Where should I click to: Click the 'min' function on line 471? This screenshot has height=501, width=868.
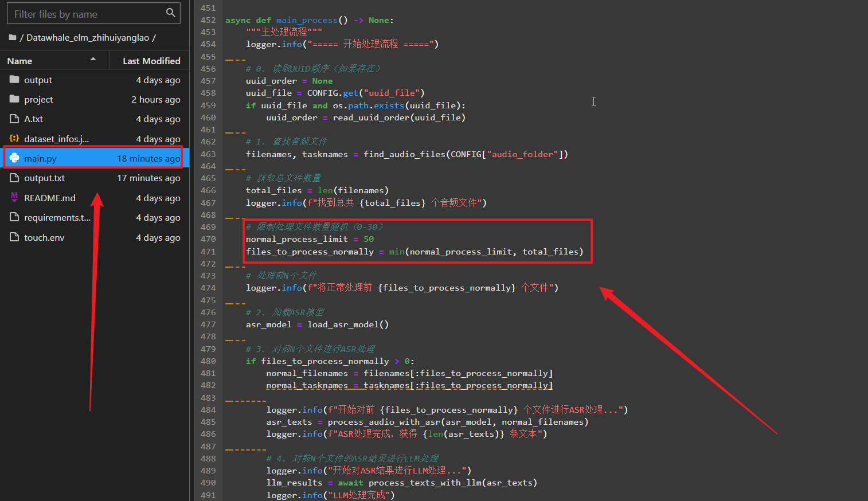pyautogui.click(x=397, y=252)
